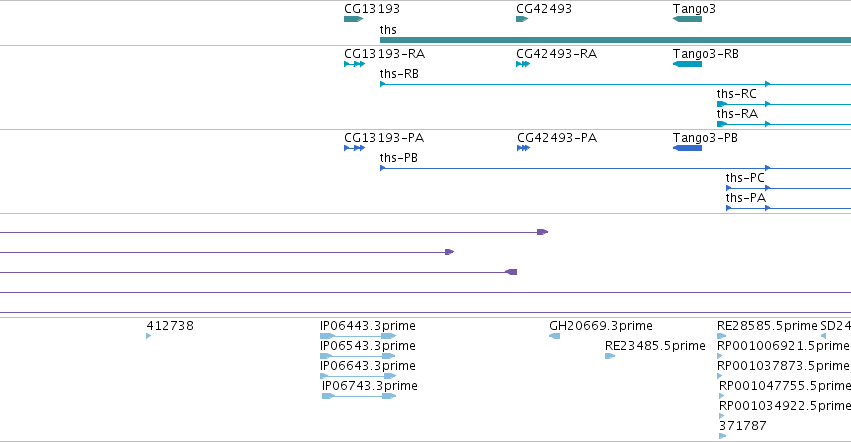Click the ths-RC transcript label
The image size is (851, 442).
(x=736, y=94)
